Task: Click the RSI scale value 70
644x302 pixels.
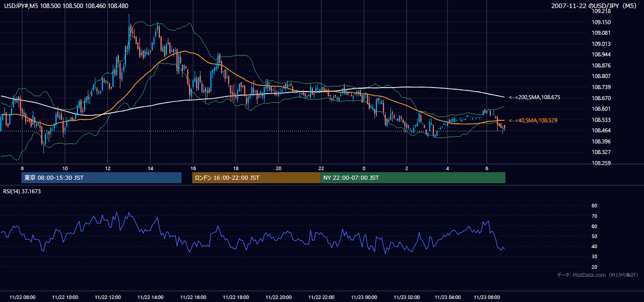Action: [594, 216]
